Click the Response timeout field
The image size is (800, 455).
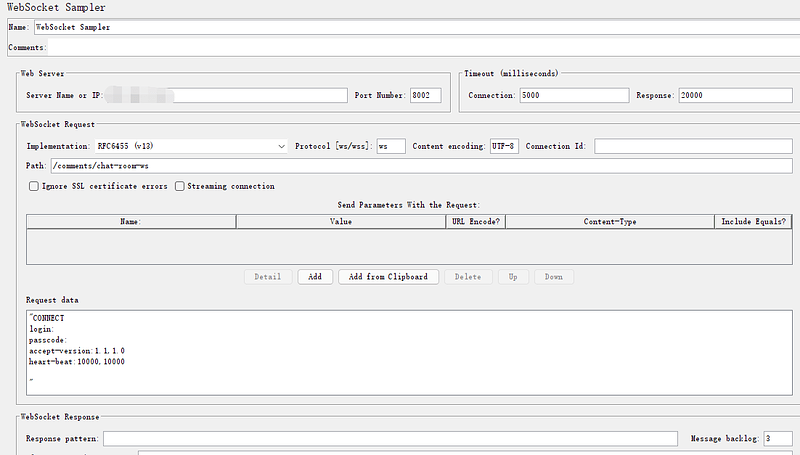pos(735,95)
